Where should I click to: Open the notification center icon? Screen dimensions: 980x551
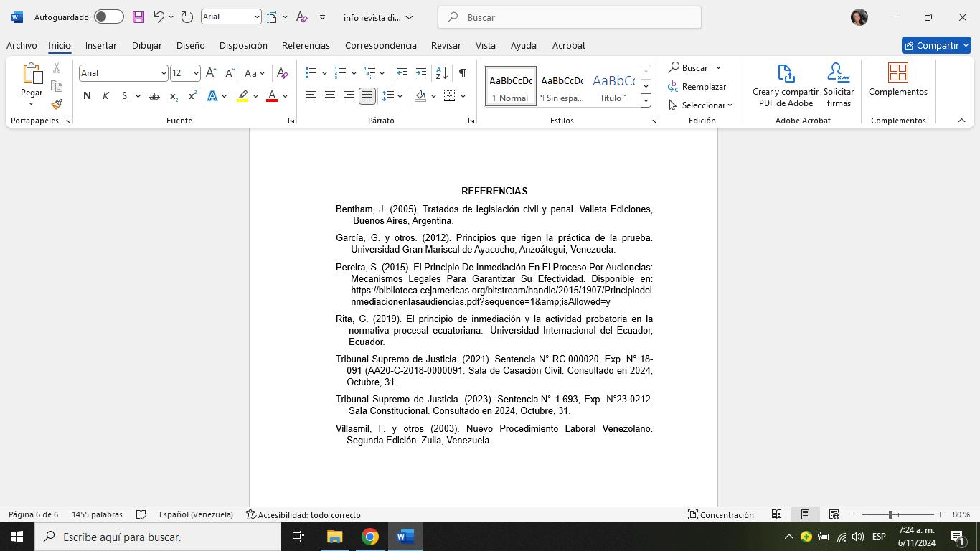pyautogui.click(x=956, y=537)
